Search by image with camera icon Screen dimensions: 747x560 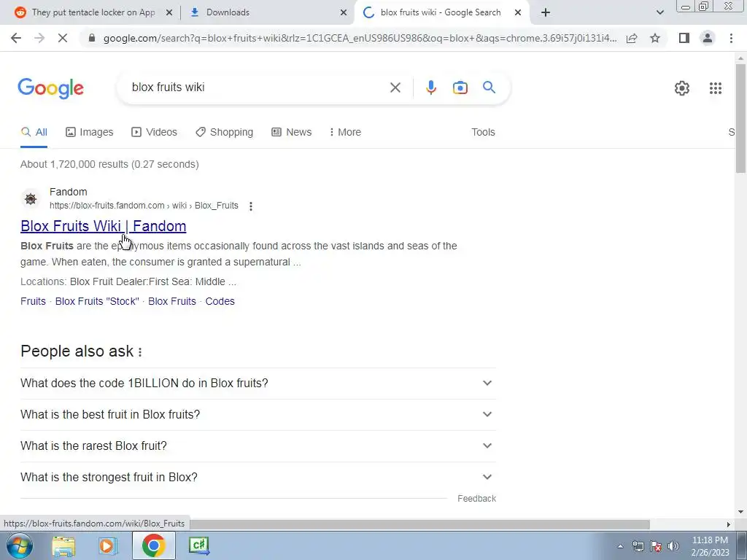pyautogui.click(x=460, y=87)
